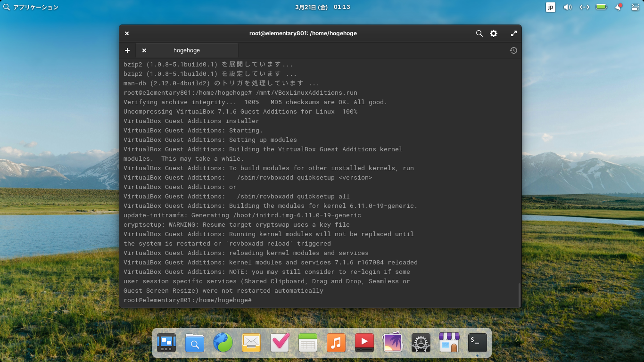The height and width of the screenshot is (362, 644).
Task: Click the /mnt/VBoxLinuxAdditions.run command text
Action: pos(306,93)
